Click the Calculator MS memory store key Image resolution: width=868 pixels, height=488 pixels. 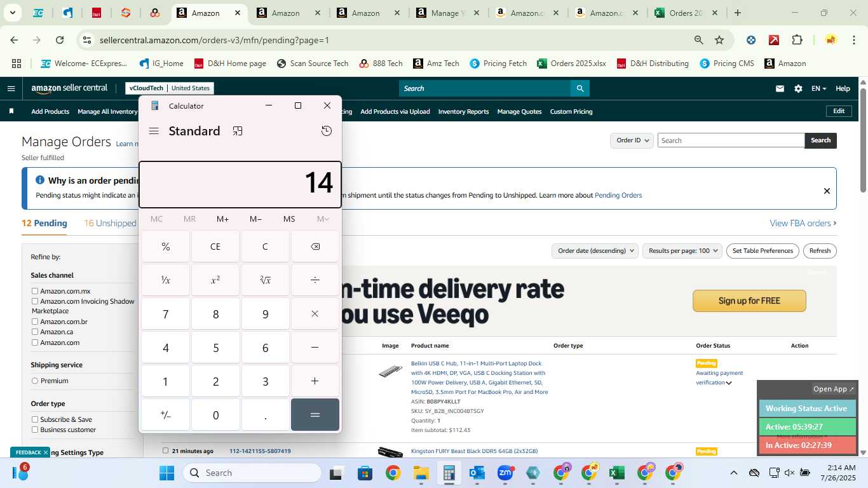pyautogui.click(x=289, y=219)
